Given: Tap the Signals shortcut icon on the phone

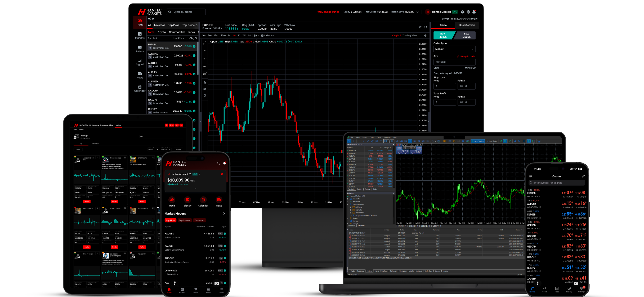Looking at the screenshot, I should click(187, 200).
